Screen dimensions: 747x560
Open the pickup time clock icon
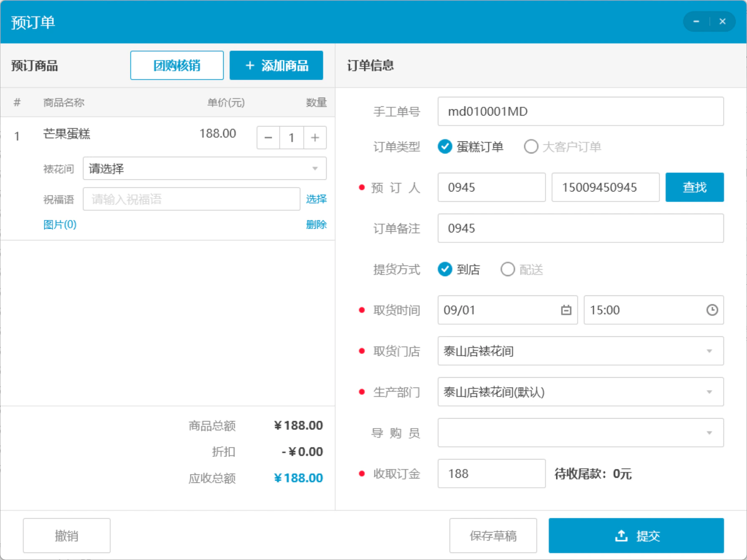coord(712,310)
